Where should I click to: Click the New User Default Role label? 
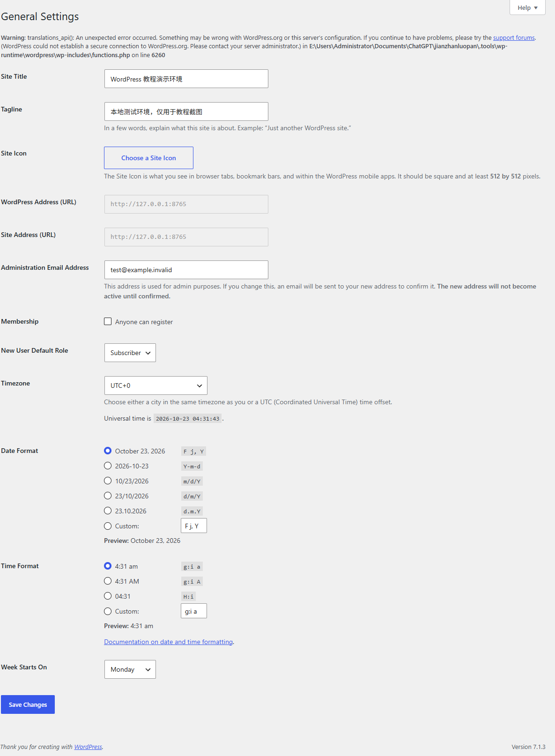[x=35, y=350]
